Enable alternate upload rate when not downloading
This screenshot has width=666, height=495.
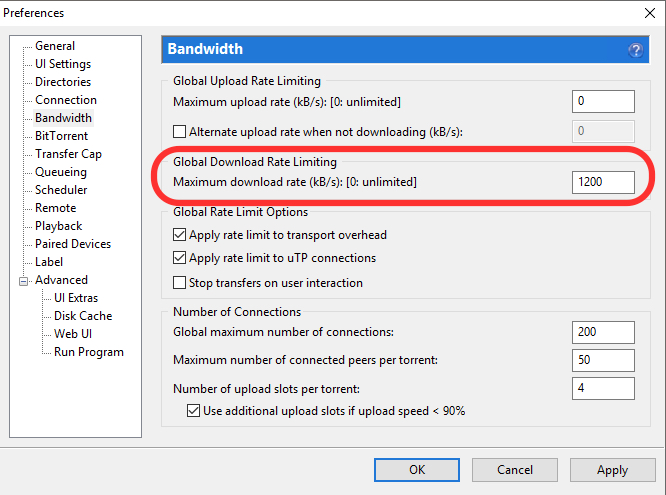180,131
